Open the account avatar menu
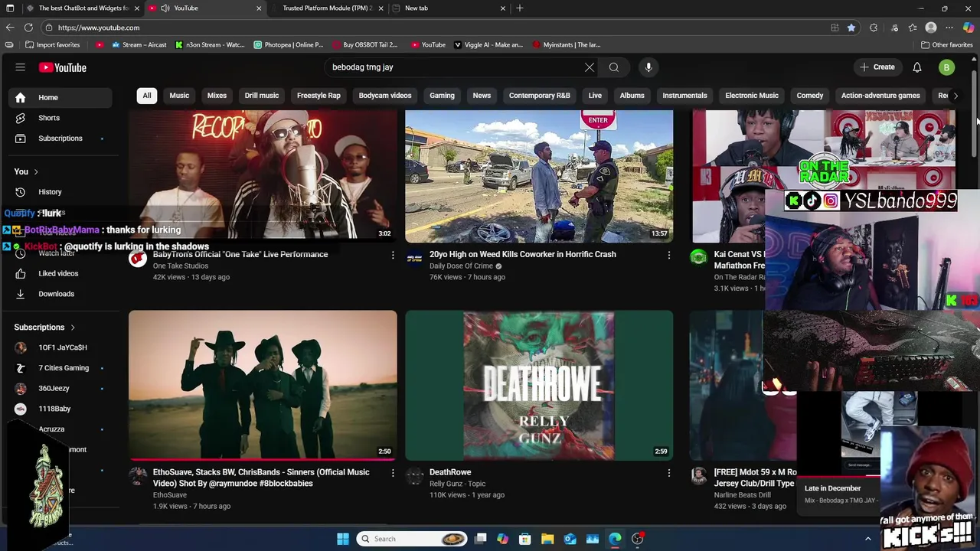This screenshot has width=980, height=551. point(946,67)
